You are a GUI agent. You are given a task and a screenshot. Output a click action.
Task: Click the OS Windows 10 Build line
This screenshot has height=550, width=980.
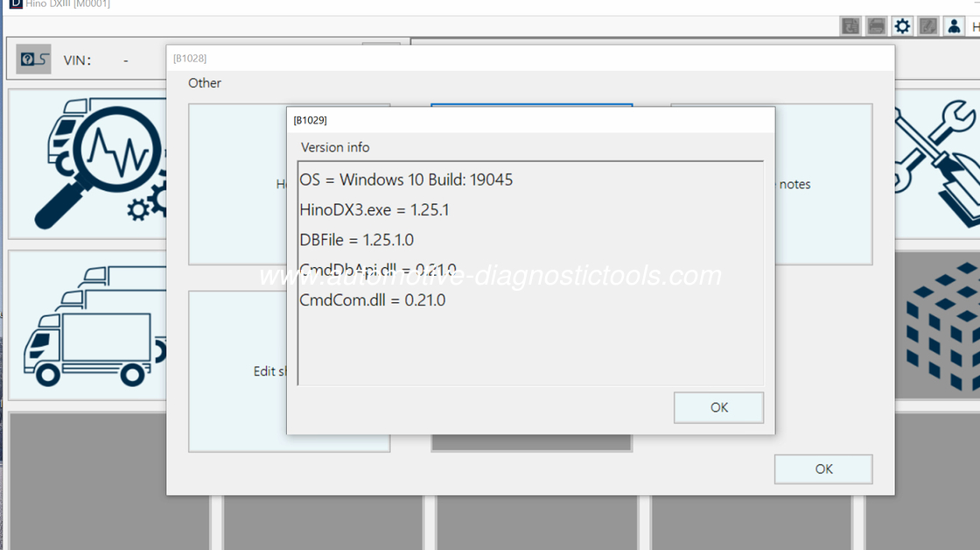[x=406, y=180]
